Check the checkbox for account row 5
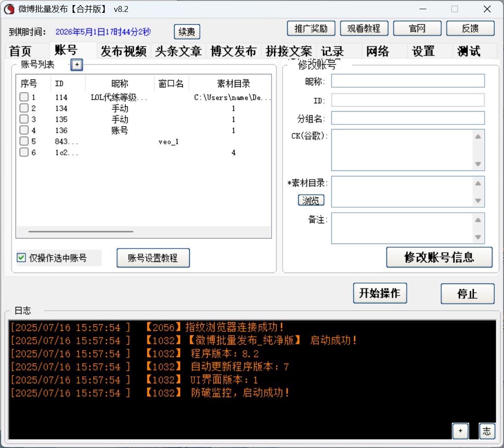504x448 pixels. tap(24, 142)
